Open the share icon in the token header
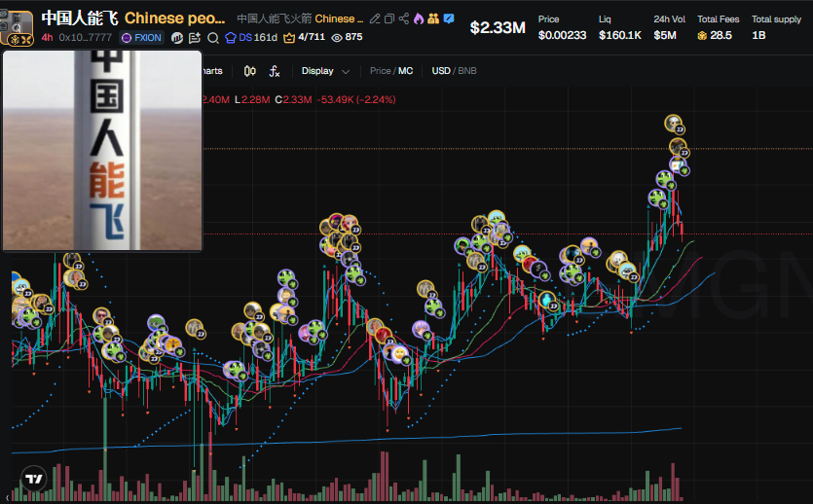 click(x=404, y=19)
